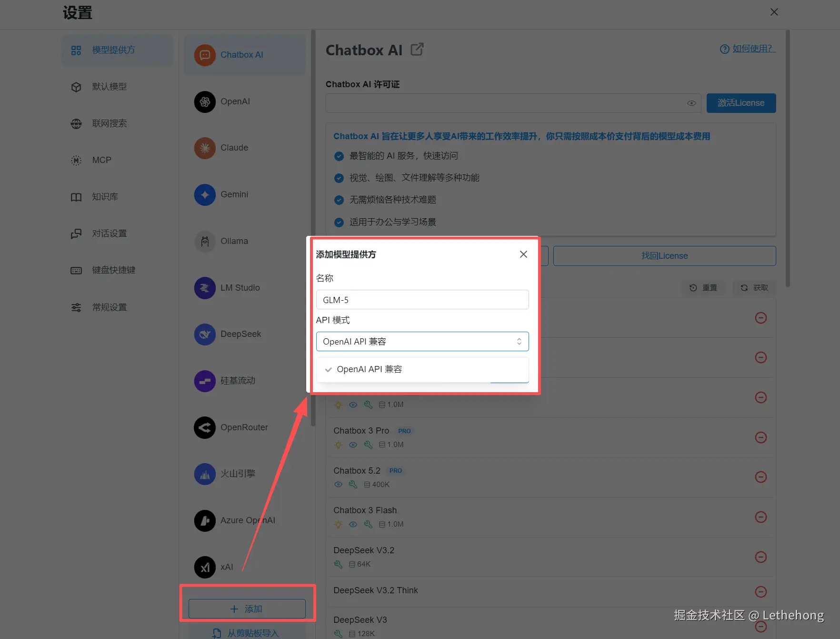The width and height of the screenshot is (840, 639).
Task: Remove the DeepSeek V3.2 model
Action: (x=760, y=557)
